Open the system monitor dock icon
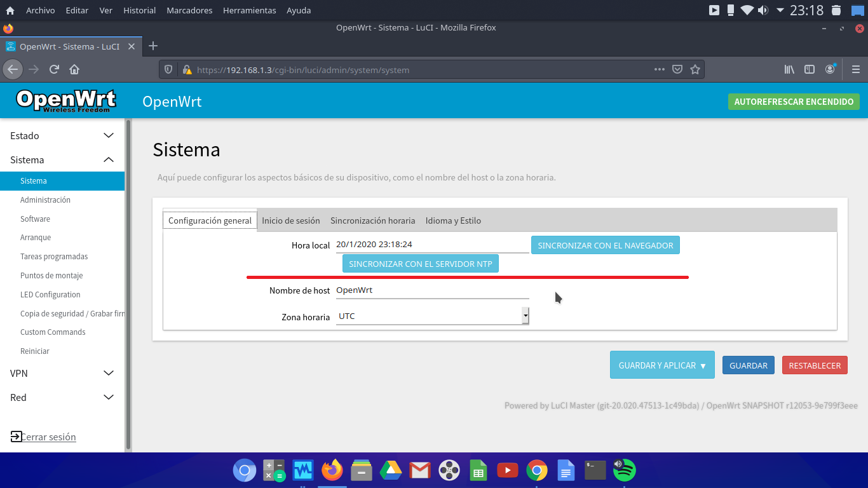Image resolution: width=868 pixels, height=488 pixels. coord(304,470)
